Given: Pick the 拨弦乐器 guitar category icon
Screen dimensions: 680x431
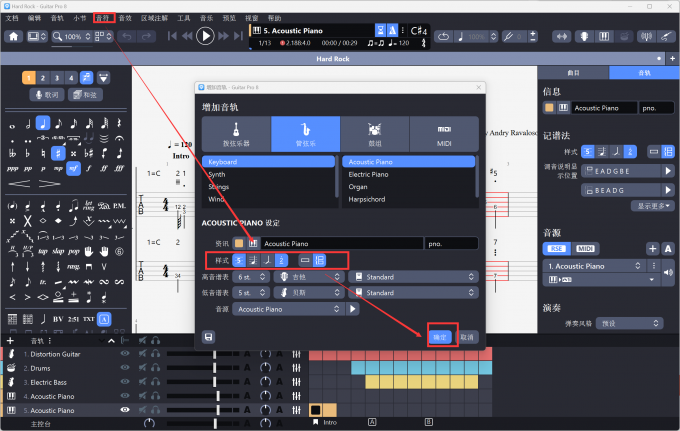Looking at the screenshot, I should [x=235, y=133].
